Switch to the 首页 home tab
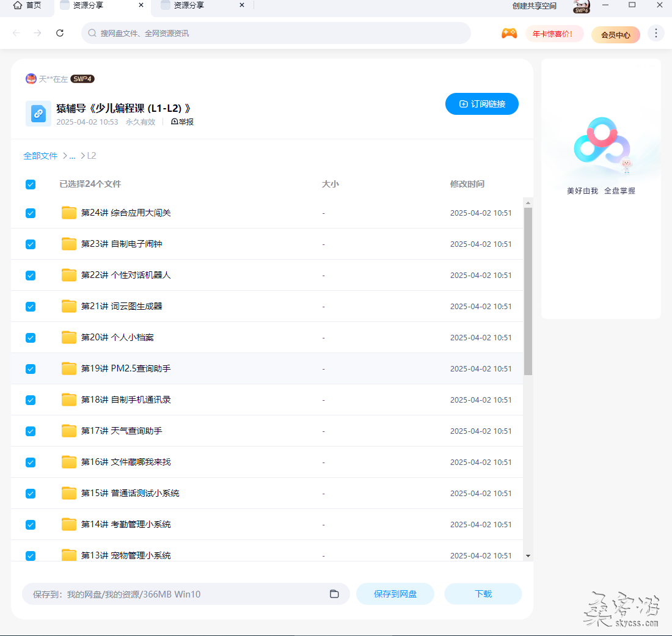Image resolution: width=672 pixels, height=636 pixels. [x=27, y=5]
